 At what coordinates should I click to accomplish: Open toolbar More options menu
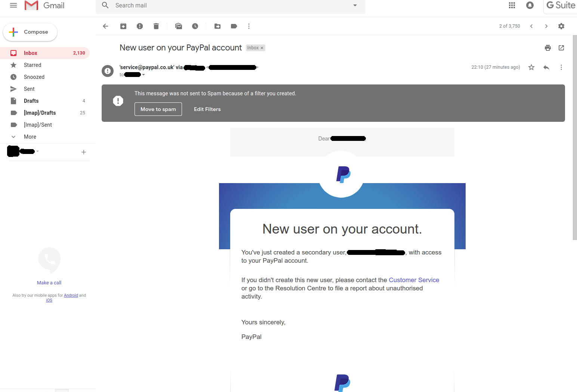tap(249, 26)
